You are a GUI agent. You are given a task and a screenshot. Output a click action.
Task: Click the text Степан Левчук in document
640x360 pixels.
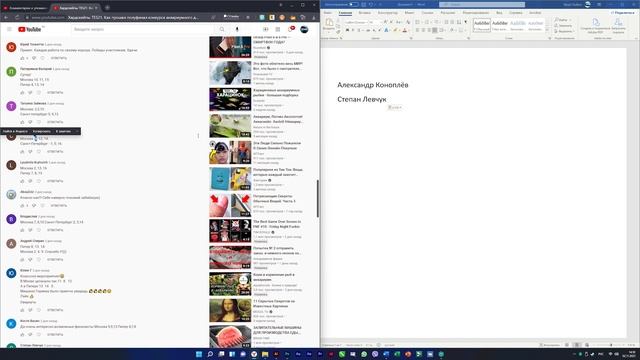362,99
